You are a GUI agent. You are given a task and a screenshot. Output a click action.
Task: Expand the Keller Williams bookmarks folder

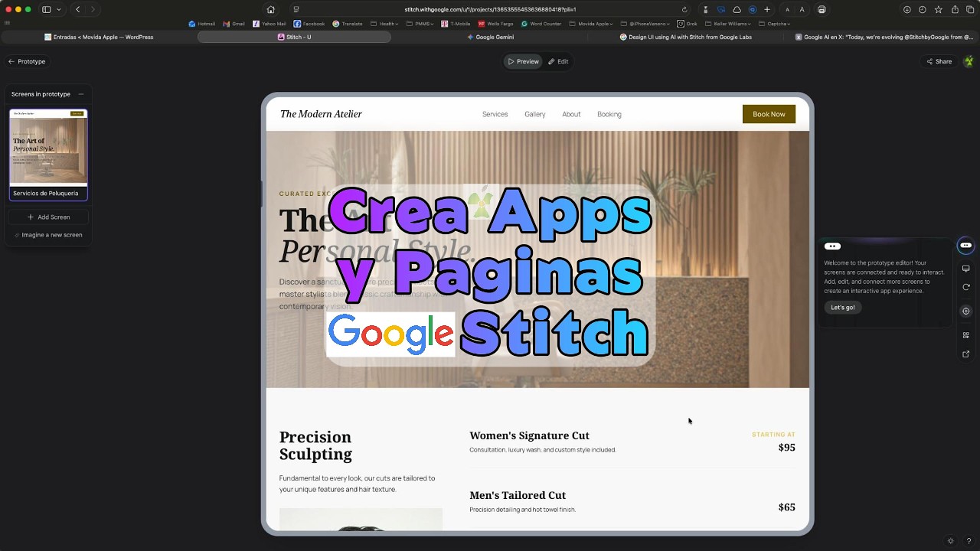point(728,24)
